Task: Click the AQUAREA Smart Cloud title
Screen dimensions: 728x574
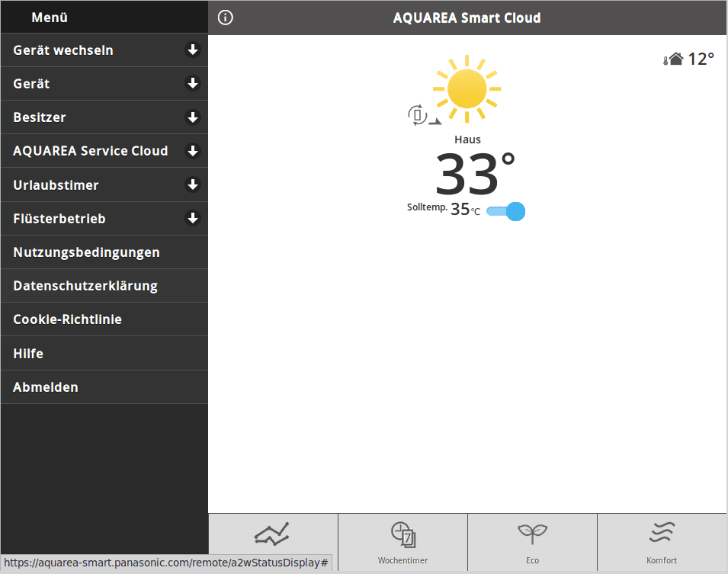Action: click(467, 18)
